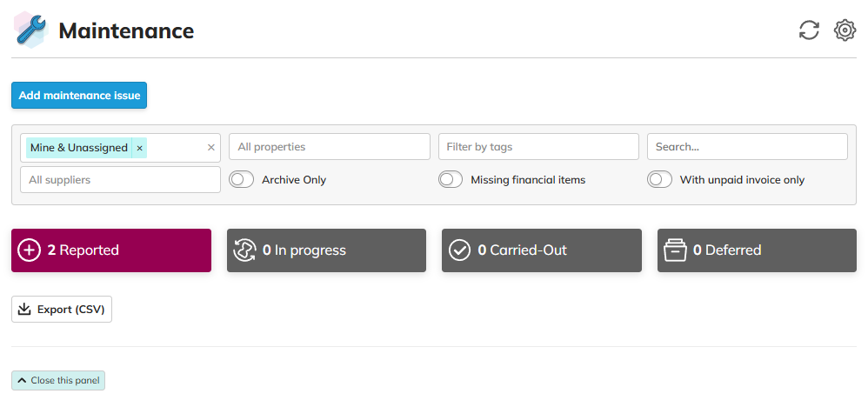Click plus circle icon on Reported card

coord(29,250)
